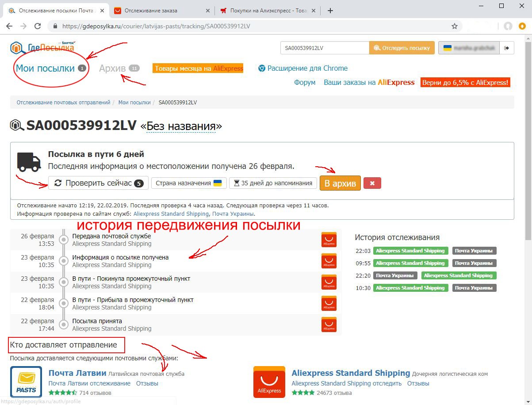532x405 pixels.
Task: Click 22:20 Почта Украины badge
Action: (395, 275)
